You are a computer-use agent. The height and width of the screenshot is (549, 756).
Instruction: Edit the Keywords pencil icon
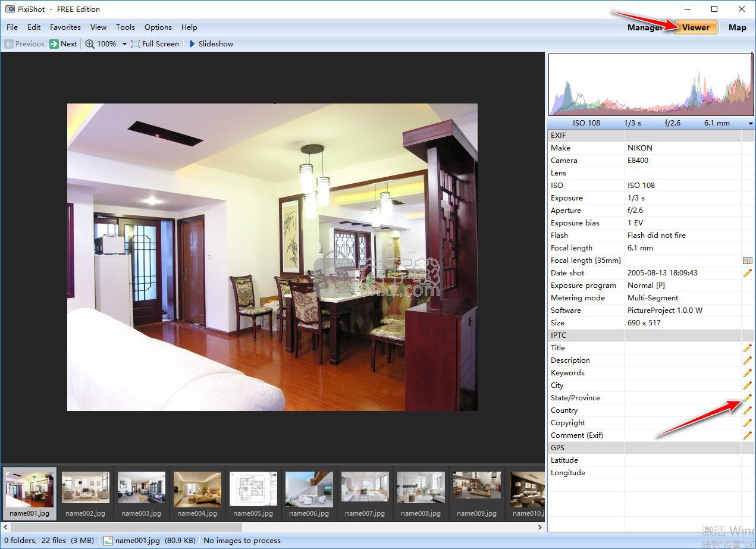(x=748, y=373)
